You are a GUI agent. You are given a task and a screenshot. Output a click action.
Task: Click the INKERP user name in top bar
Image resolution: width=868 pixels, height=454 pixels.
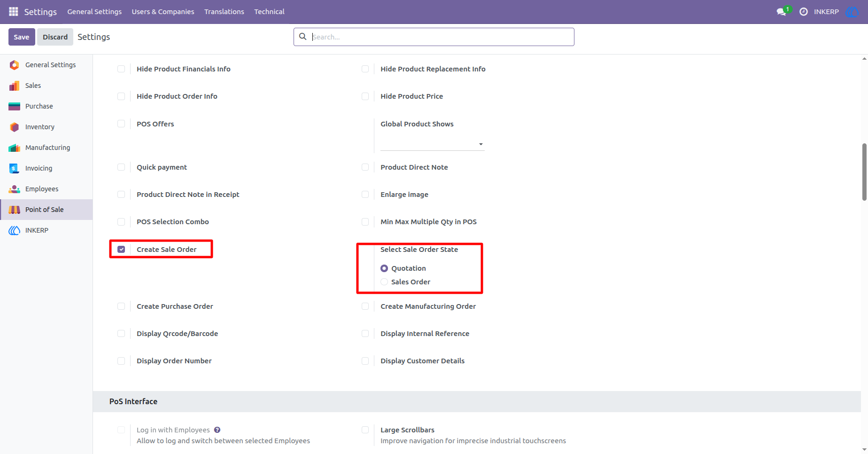tap(826, 12)
